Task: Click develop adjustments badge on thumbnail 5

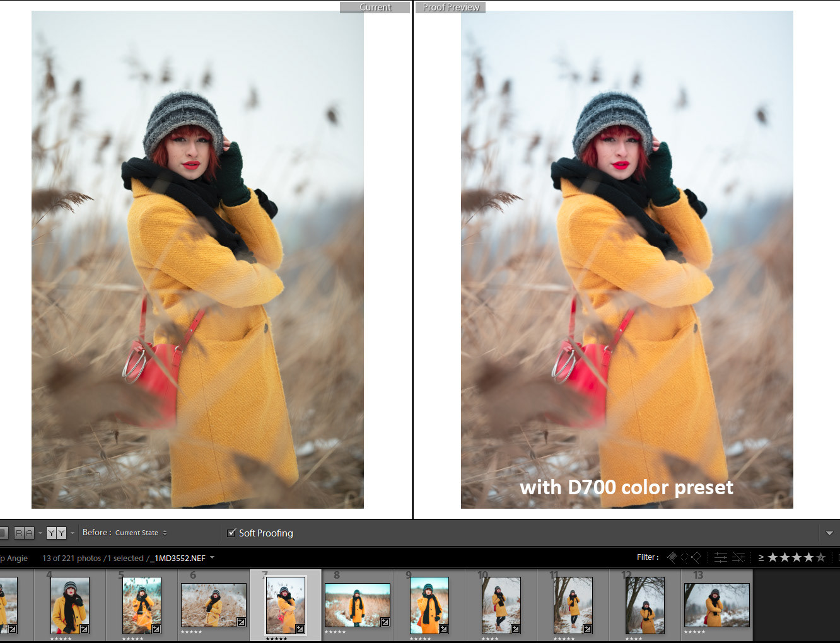Action: pyautogui.click(x=156, y=629)
